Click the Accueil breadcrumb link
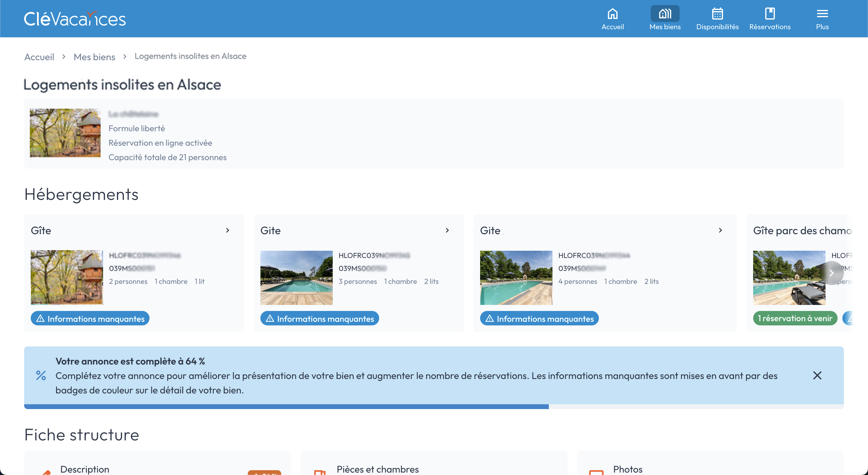The image size is (868, 475). click(39, 56)
